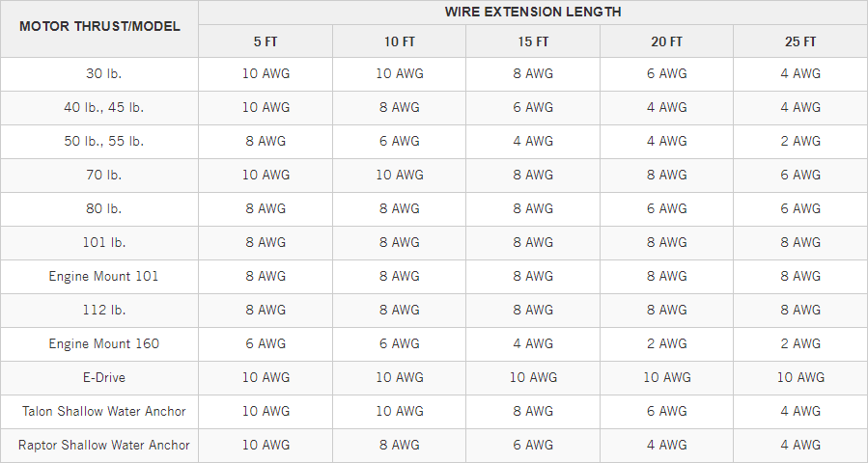Select the 50 lb., 55 lb. row label

click(x=103, y=142)
